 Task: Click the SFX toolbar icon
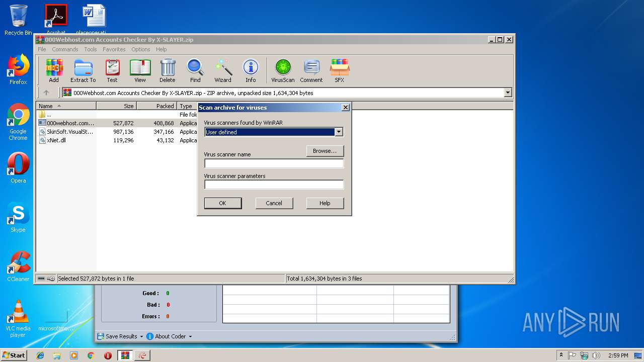340,70
